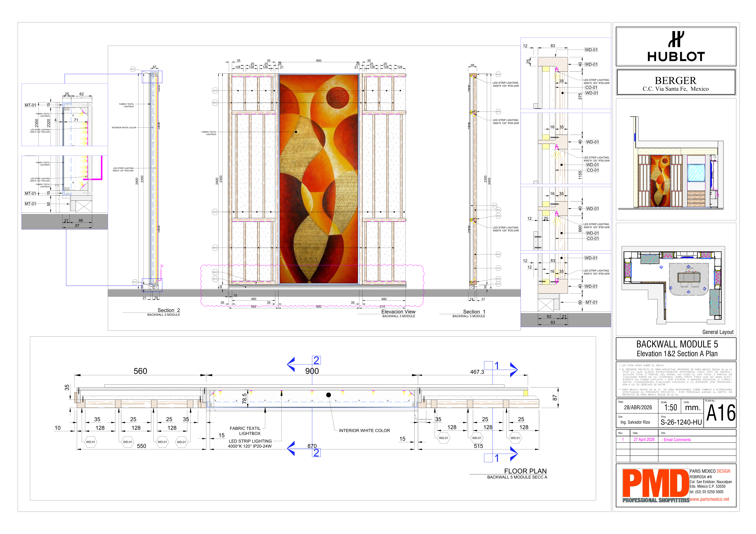The width and height of the screenshot is (756, 534).
Task: Click "FABRIC TEXTIL LIGHTBOX" label in floor plan
Action: 245,431
